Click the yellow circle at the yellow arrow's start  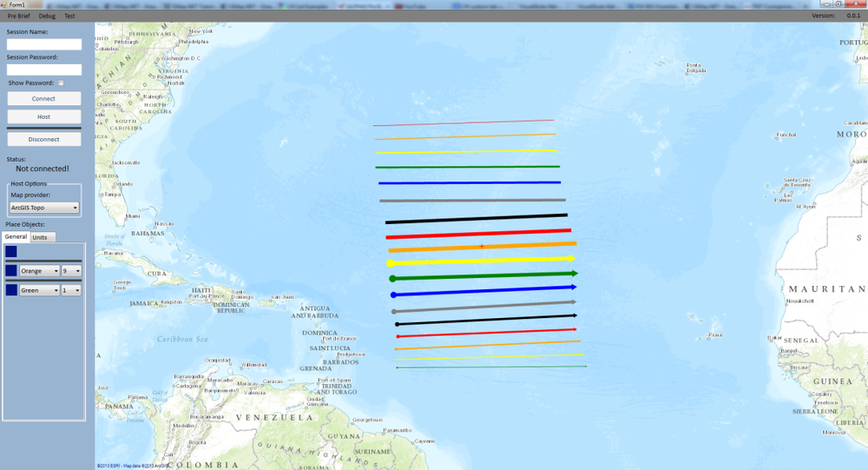(x=391, y=263)
